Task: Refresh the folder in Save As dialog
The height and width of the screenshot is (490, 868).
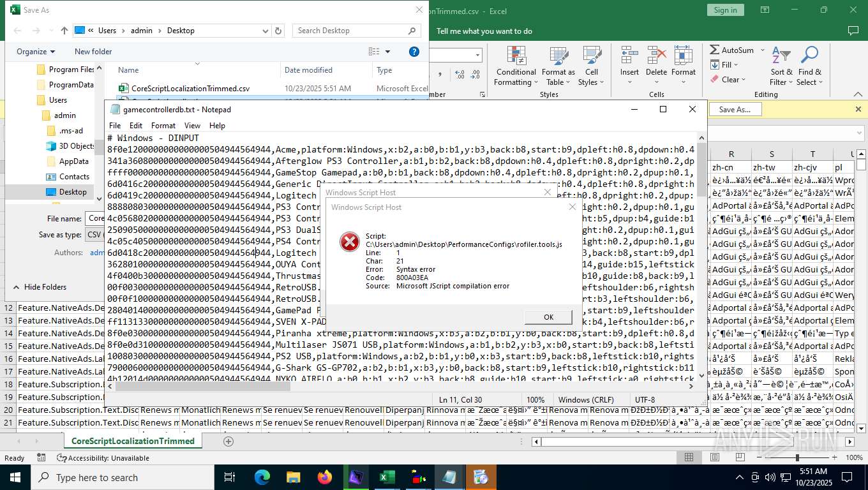Action: click(x=278, y=30)
